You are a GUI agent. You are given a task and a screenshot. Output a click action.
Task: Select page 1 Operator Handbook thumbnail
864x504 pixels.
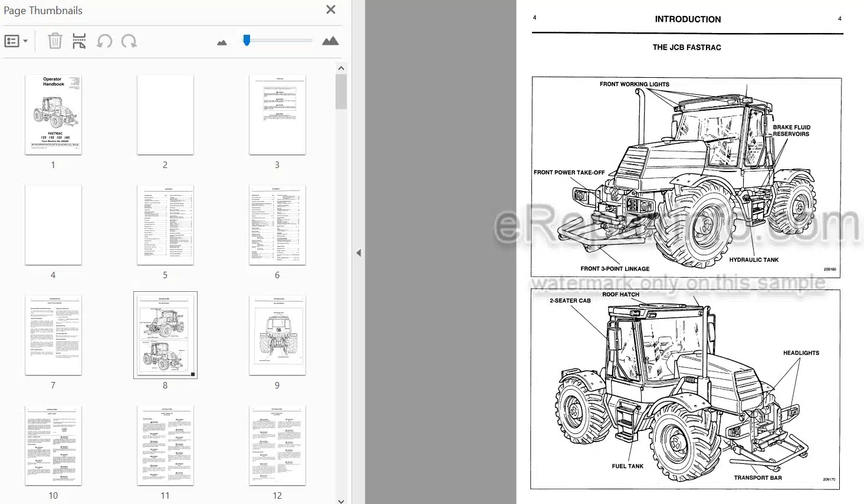point(53,115)
